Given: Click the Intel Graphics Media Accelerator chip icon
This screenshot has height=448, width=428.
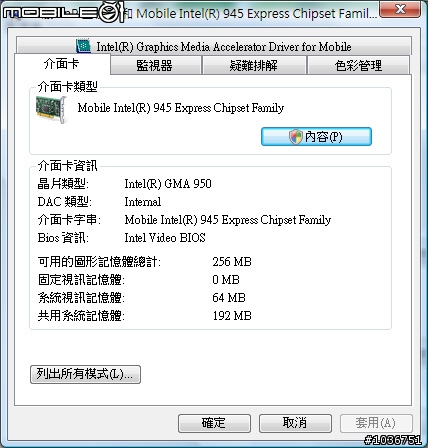Looking at the screenshot, I should coord(83,46).
